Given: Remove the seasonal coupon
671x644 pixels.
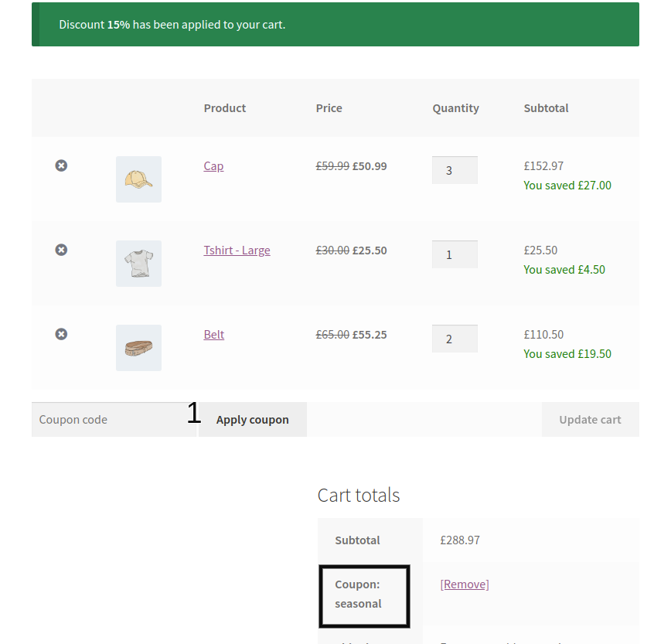Looking at the screenshot, I should pyautogui.click(x=465, y=584).
